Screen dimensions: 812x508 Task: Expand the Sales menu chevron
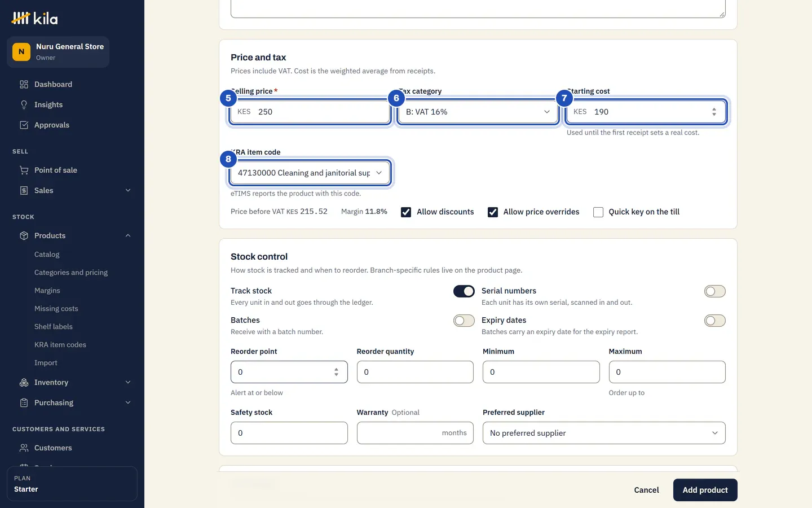pos(128,191)
